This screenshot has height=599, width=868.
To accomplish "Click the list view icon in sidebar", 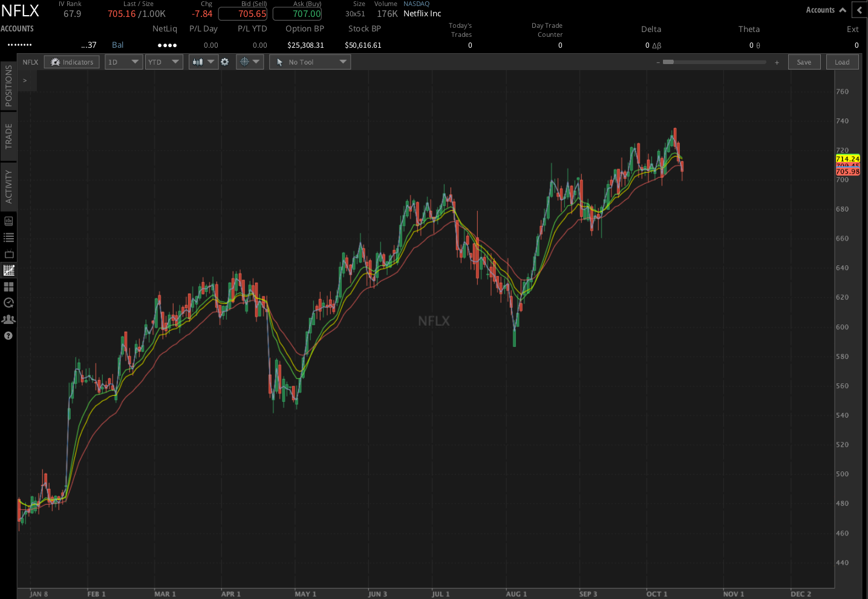I will pyautogui.click(x=8, y=237).
